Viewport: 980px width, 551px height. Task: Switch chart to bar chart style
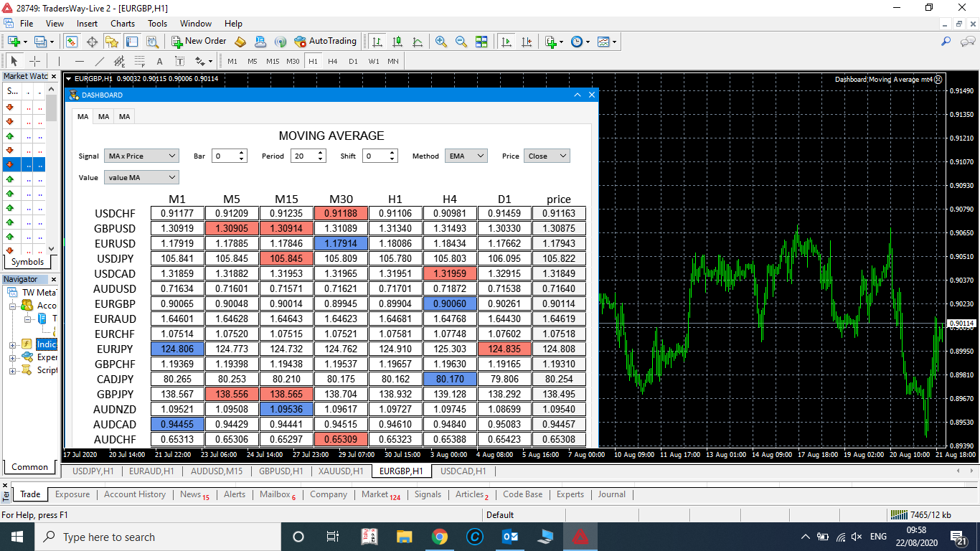[377, 42]
